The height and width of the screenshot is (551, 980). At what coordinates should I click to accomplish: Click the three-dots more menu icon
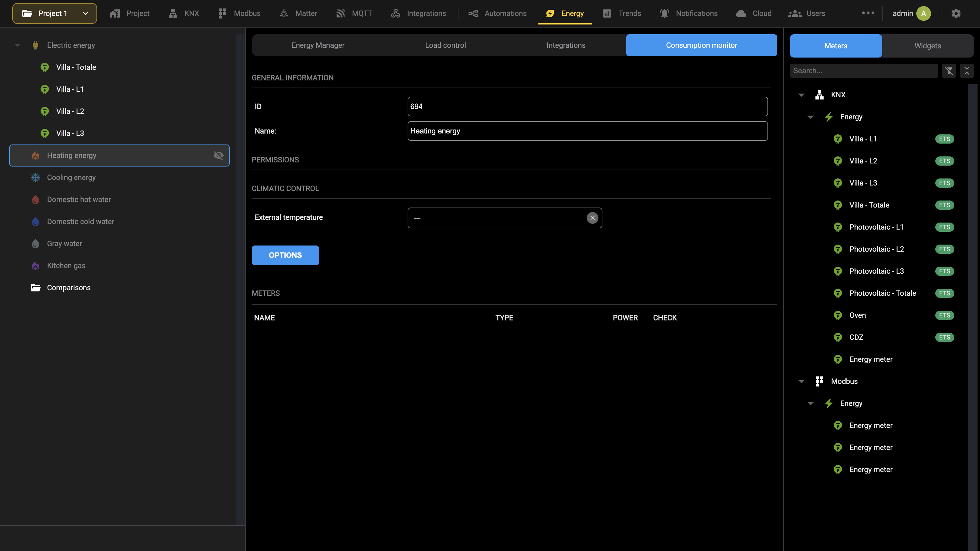point(868,13)
